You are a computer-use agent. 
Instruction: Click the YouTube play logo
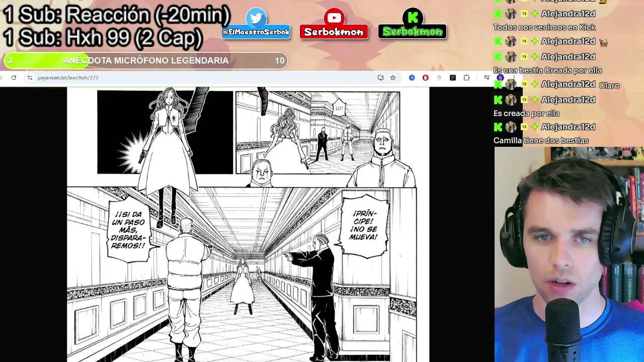[334, 18]
